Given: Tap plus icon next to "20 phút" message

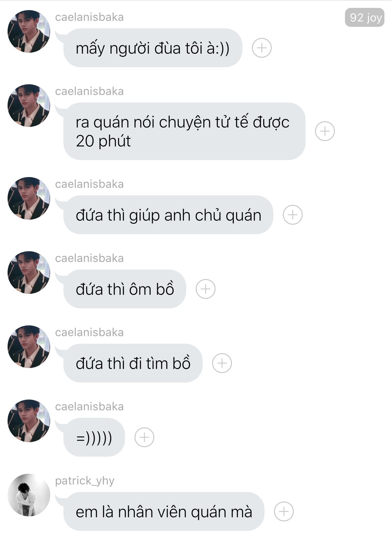Looking at the screenshot, I should click(x=325, y=131).
